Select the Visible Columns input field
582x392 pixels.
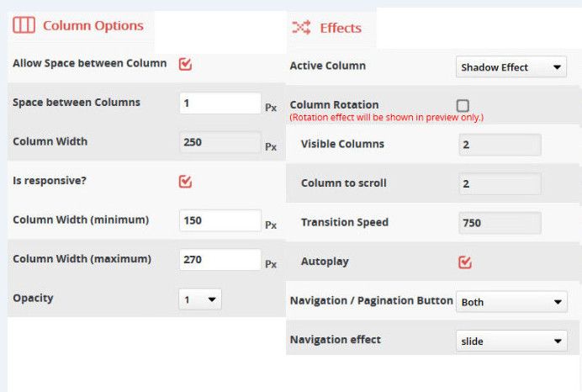point(500,145)
